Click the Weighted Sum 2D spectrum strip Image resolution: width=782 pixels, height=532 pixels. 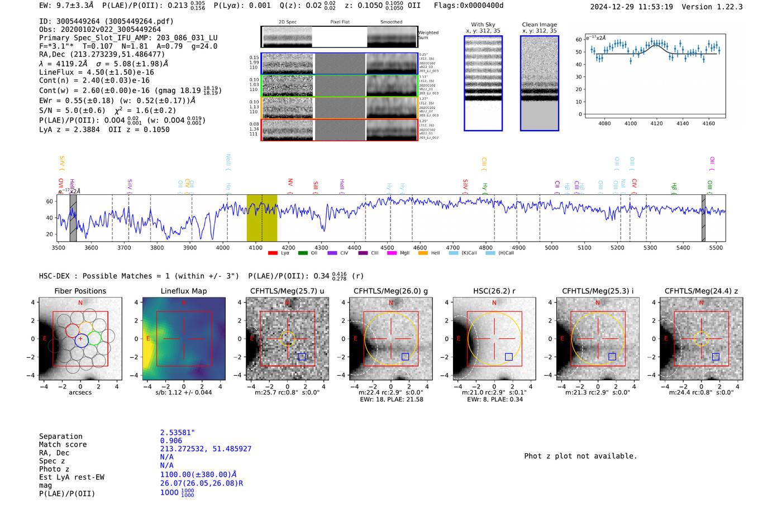pyautogui.click(x=340, y=37)
